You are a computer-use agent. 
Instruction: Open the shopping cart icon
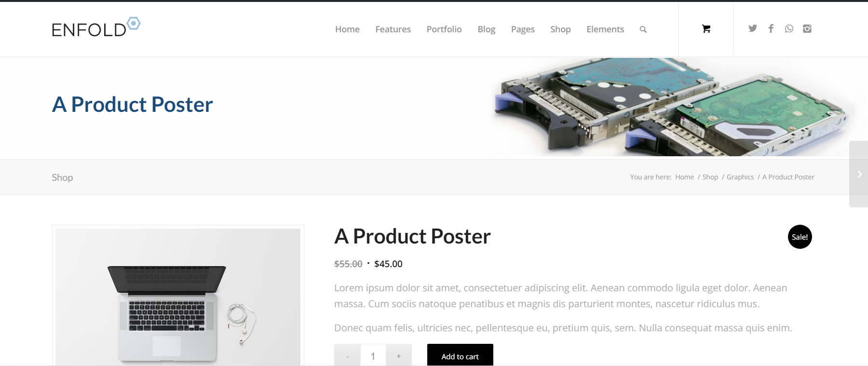tap(706, 29)
